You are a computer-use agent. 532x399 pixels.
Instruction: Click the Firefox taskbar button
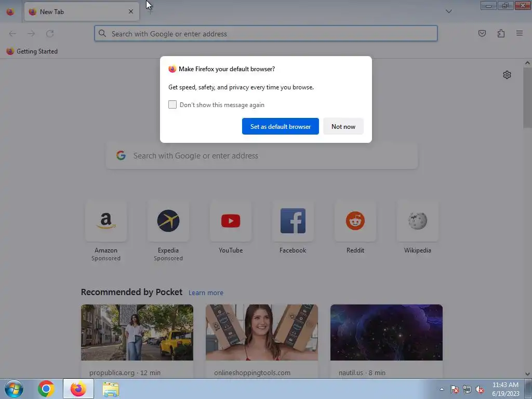coord(78,389)
